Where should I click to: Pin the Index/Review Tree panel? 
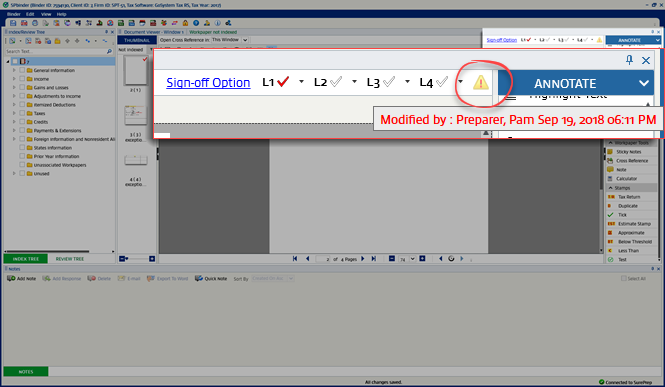tap(106, 32)
